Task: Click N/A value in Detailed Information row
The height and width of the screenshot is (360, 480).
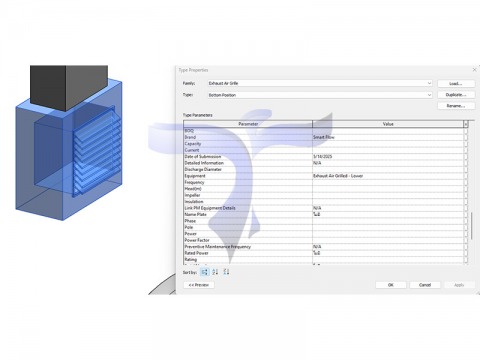Action: click(x=317, y=163)
